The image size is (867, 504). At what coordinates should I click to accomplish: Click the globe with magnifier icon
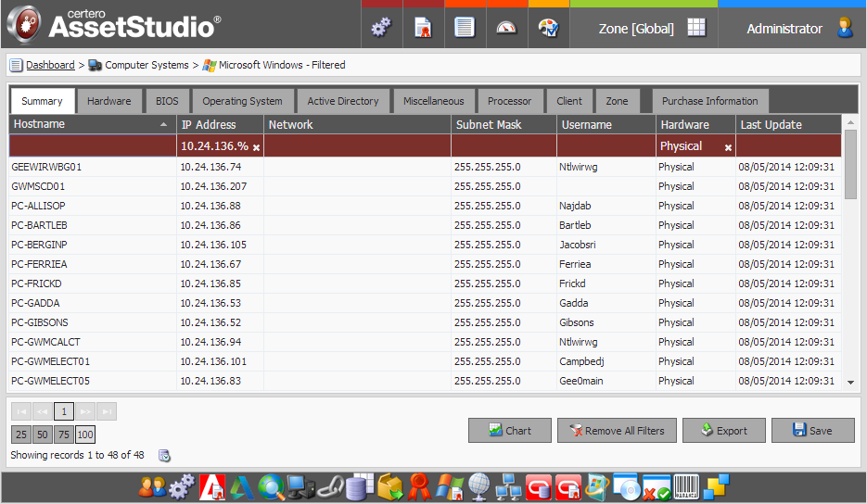tap(272, 487)
